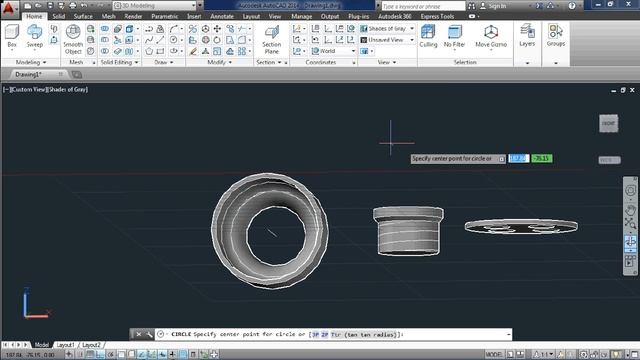The image size is (640, 360).
Task: Click the New drawing quick-access icon
Action: (x=27, y=6)
